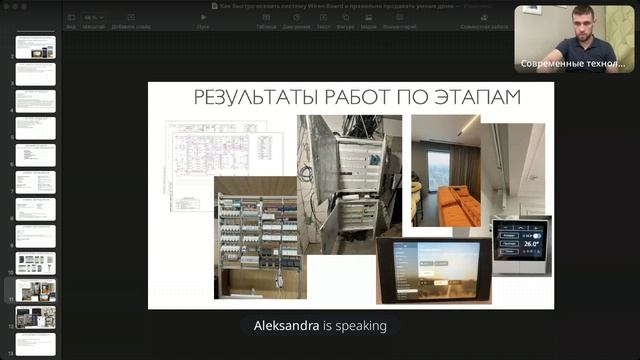Select slide 9 thumbnail in the navigator
Viewport: 640px width, 360px height.
point(36,236)
